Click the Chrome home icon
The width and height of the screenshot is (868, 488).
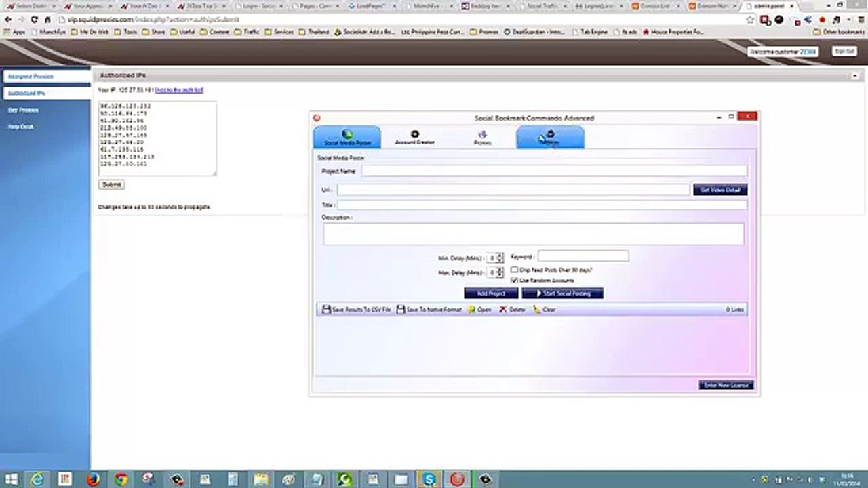coord(47,20)
